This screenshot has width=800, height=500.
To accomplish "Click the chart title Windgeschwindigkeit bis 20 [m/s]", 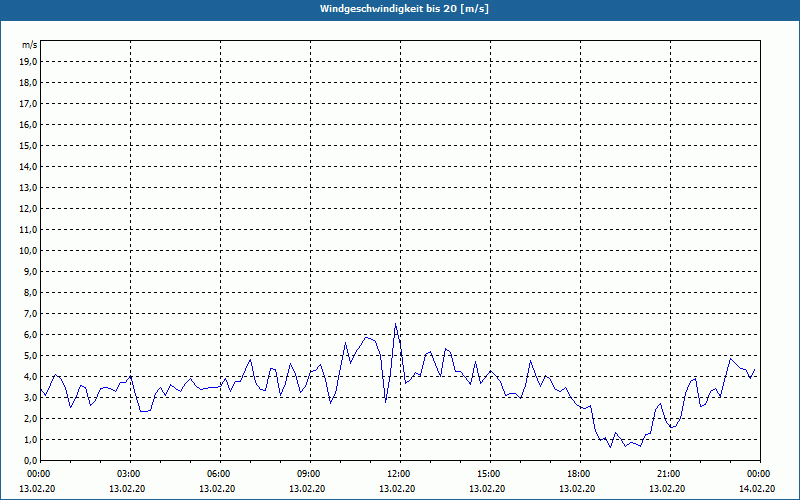I will [404, 9].
